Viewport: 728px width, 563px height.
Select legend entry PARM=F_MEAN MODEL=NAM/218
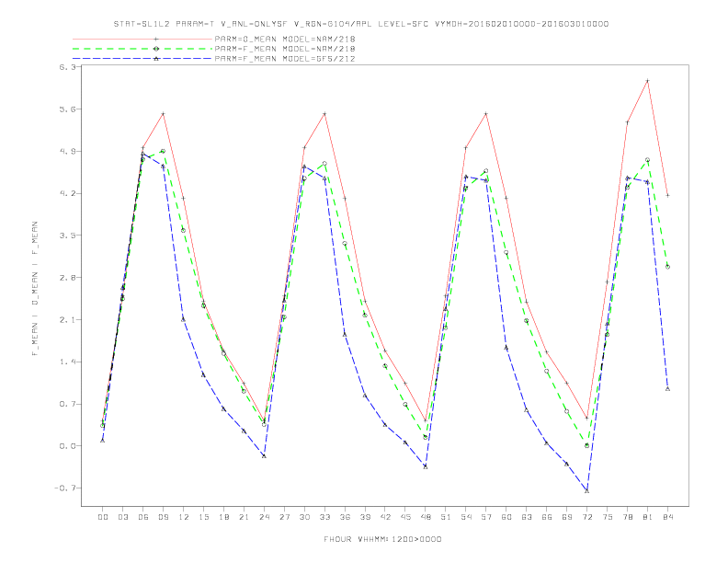coord(285,49)
